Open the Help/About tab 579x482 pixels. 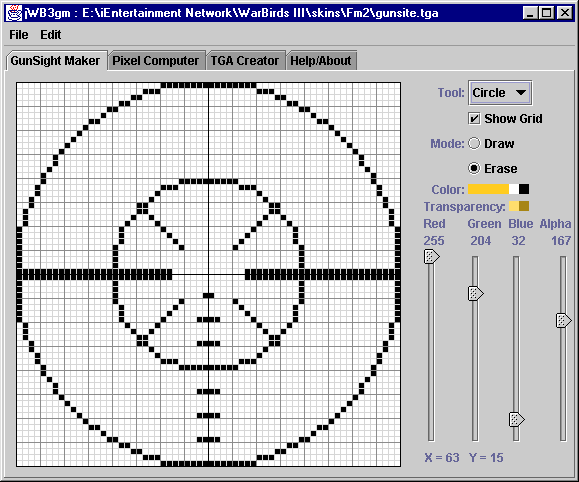tap(321, 61)
